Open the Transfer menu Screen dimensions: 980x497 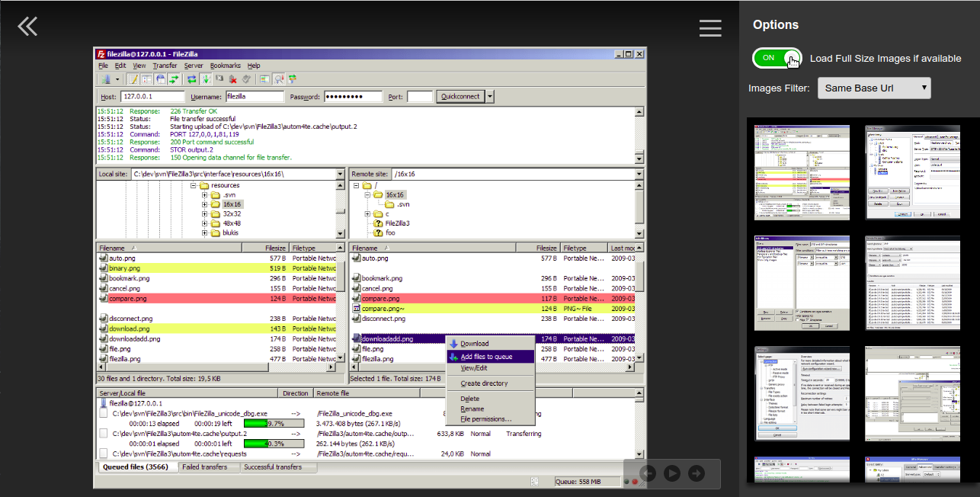[165, 66]
